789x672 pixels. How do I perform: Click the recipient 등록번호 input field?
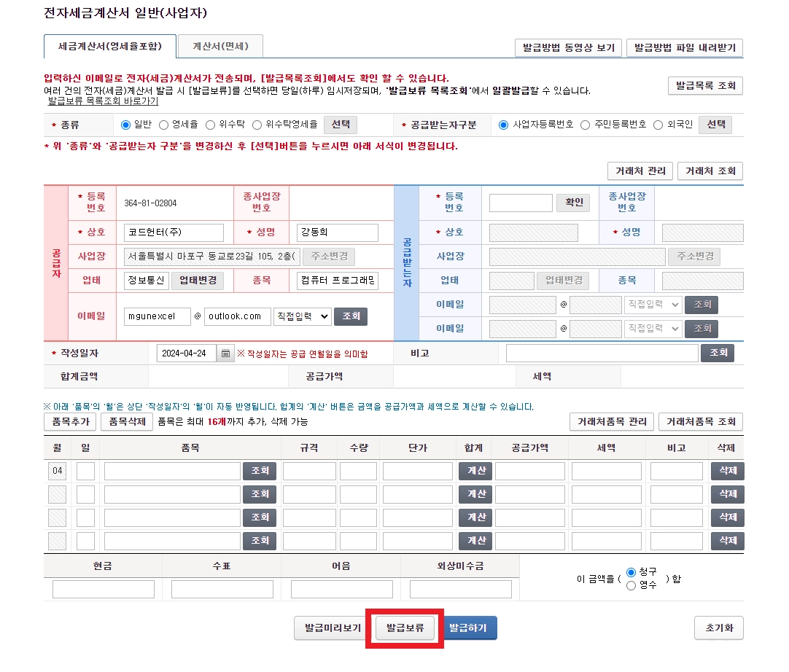pos(521,203)
